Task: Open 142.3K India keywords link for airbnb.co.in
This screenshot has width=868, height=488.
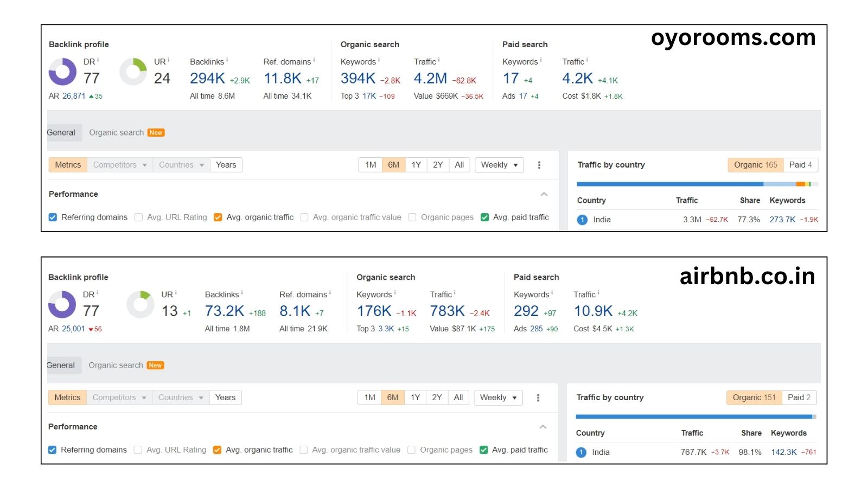Action: point(784,452)
